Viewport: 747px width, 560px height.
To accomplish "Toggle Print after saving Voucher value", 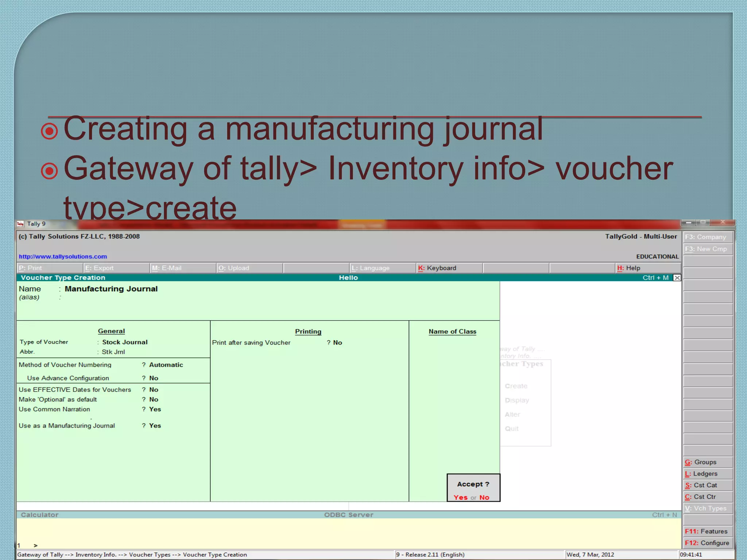I will (x=337, y=343).
